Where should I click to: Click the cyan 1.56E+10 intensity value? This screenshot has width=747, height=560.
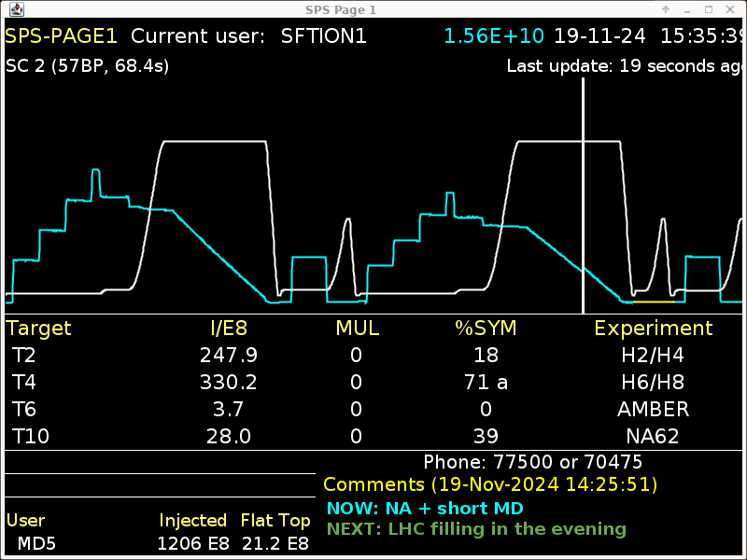(x=494, y=36)
